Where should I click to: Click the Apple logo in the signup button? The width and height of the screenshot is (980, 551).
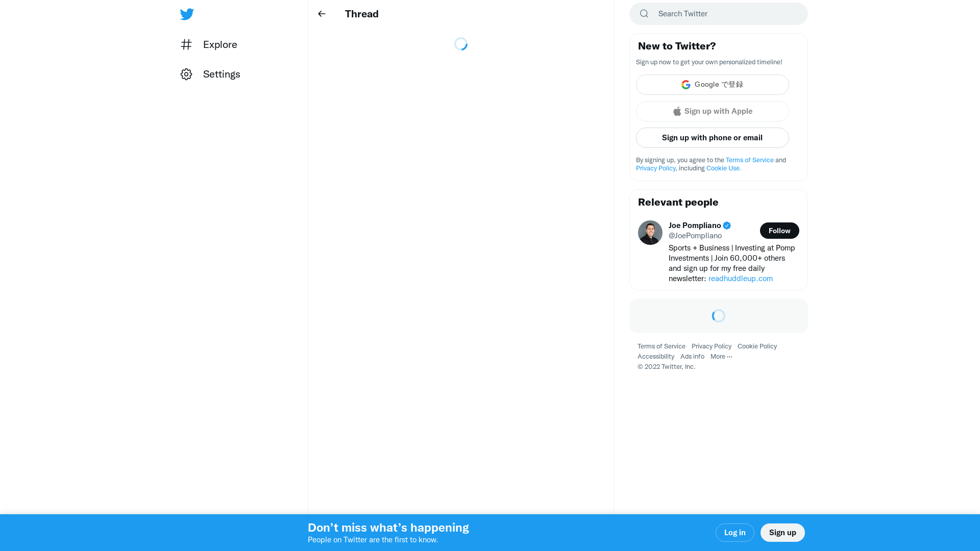click(677, 111)
